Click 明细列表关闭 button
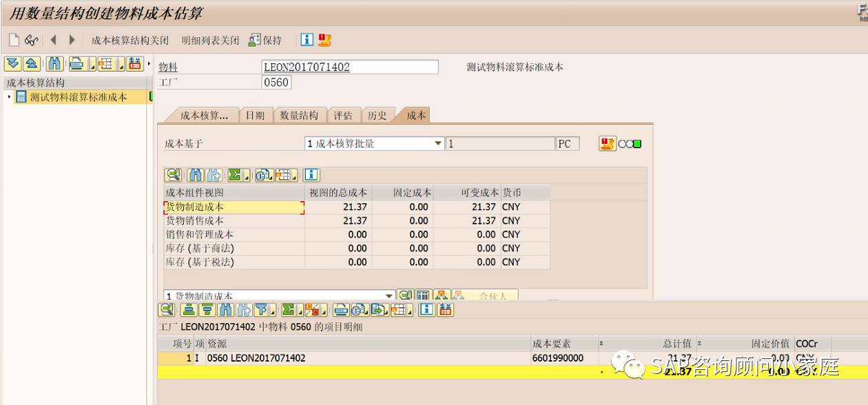Image resolution: width=868 pixels, height=405 pixels. tap(210, 41)
